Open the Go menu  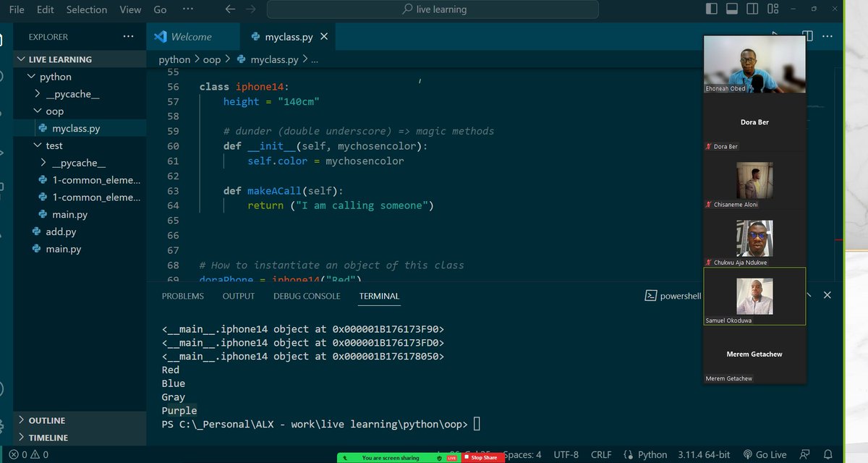click(x=160, y=9)
